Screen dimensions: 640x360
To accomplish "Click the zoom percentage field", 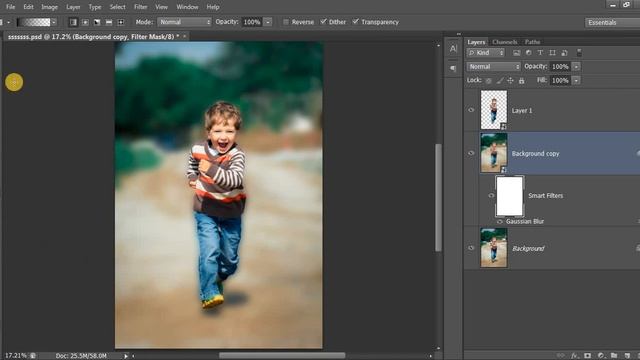I will 16,356.
